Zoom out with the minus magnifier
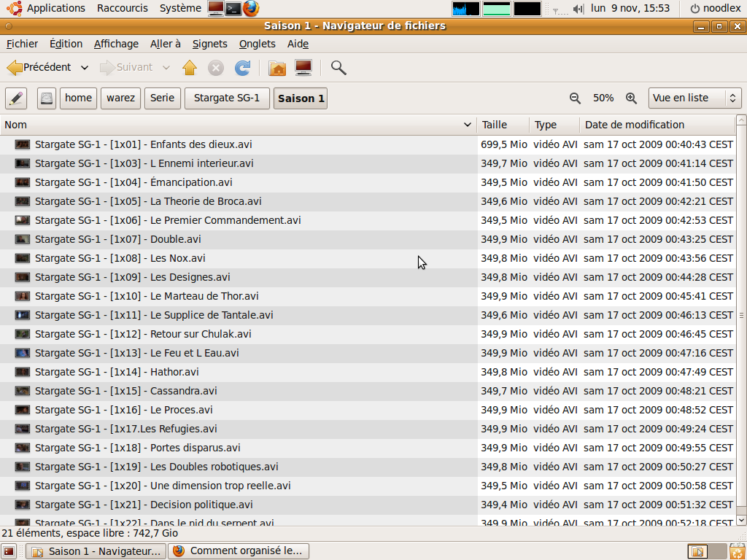747x560 pixels. pos(575,98)
